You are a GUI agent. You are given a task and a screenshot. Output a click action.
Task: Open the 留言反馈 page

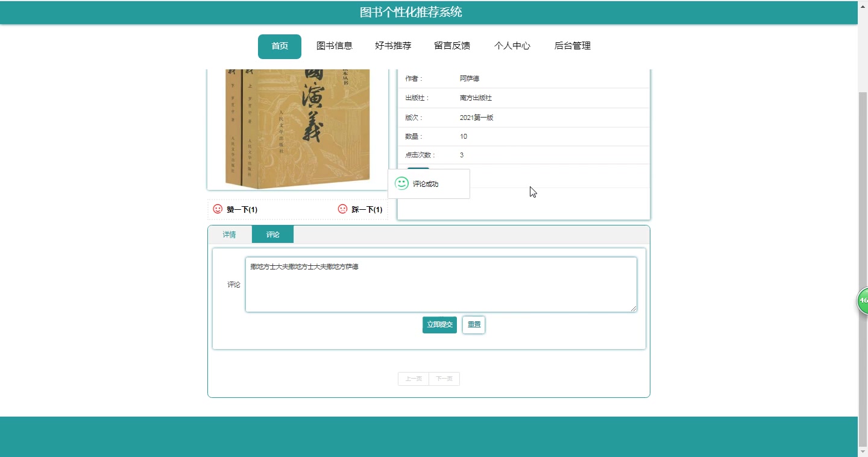coord(452,46)
